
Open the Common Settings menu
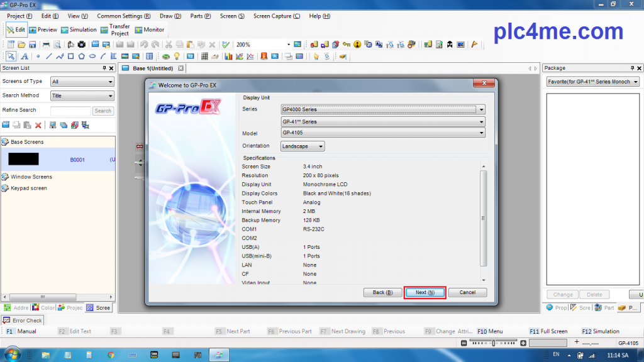[x=123, y=16]
